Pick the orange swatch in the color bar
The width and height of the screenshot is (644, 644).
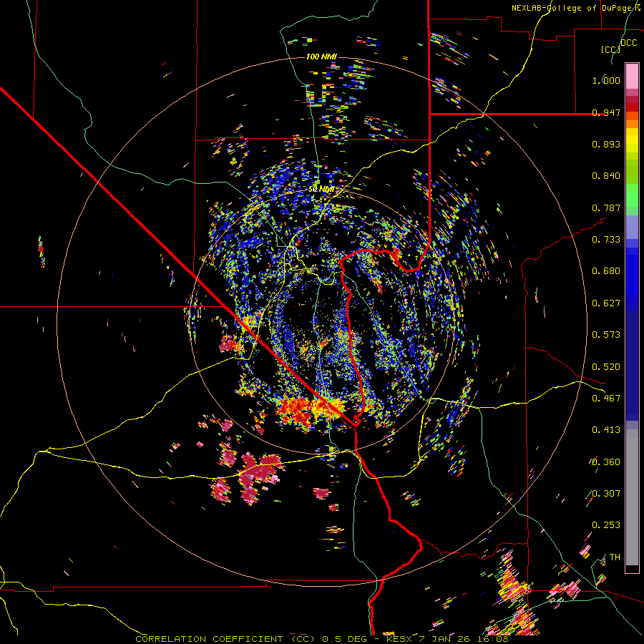632,124
